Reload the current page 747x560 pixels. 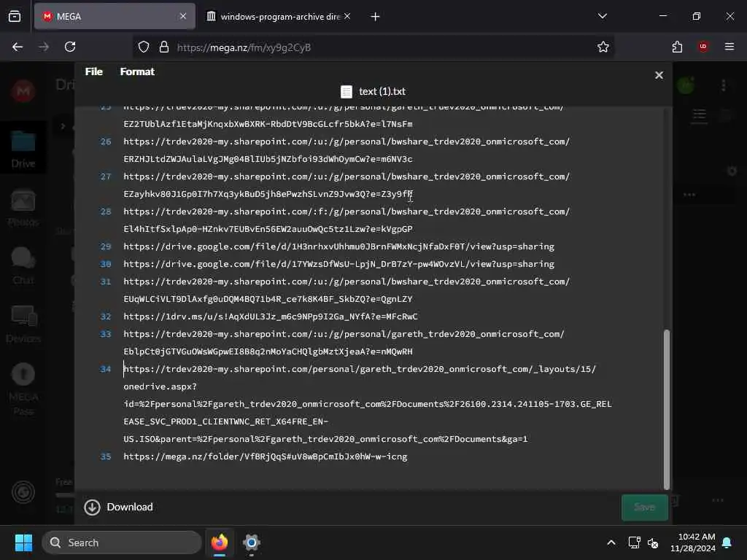pos(70,47)
